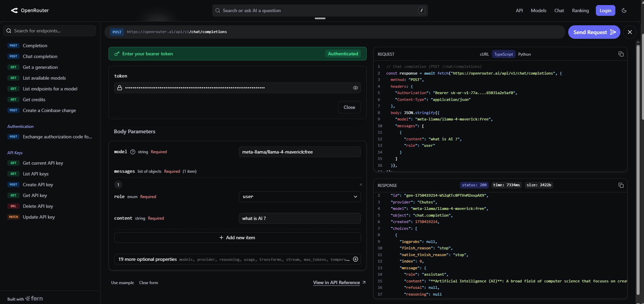Open the Models menu item
The height and width of the screenshot is (304, 644).
(x=539, y=10)
